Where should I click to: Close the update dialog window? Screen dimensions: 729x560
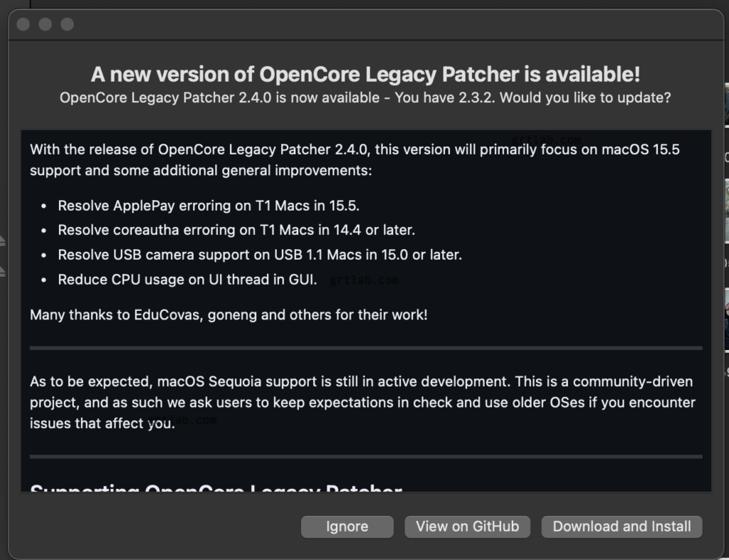(x=23, y=24)
